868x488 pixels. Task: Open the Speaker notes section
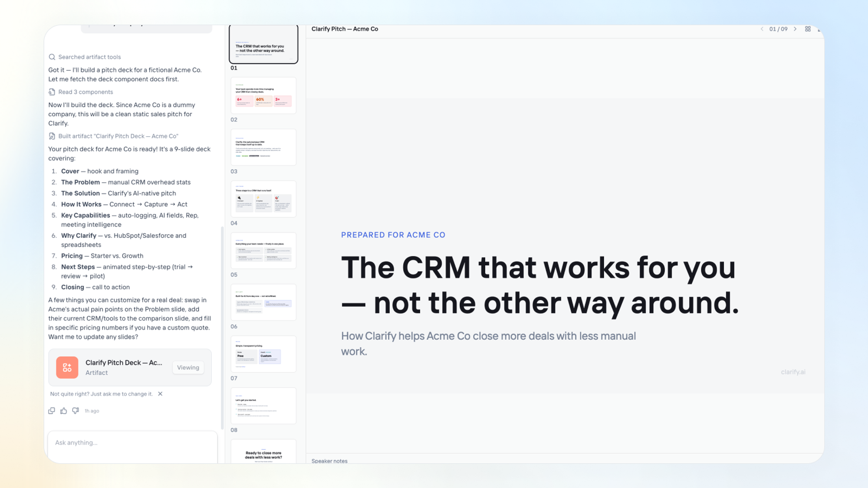click(329, 461)
